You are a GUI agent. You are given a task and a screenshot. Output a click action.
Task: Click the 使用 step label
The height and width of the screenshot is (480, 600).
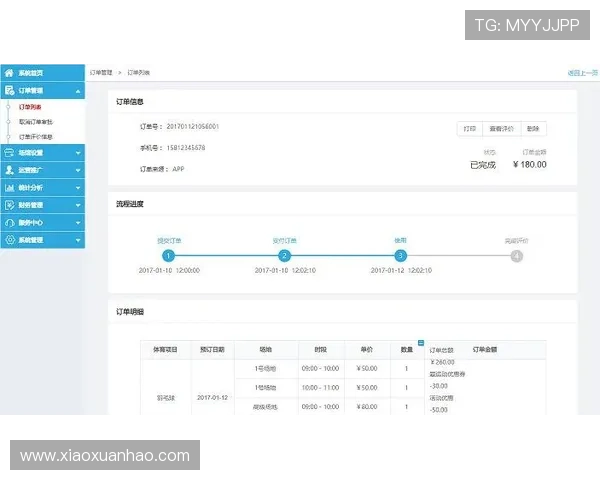401,240
